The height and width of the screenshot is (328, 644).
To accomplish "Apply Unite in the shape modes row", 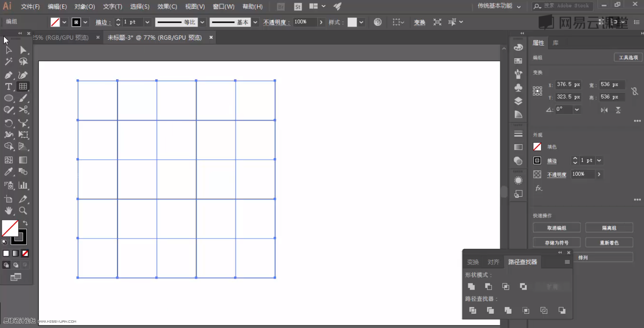I will [x=471, y=287].
